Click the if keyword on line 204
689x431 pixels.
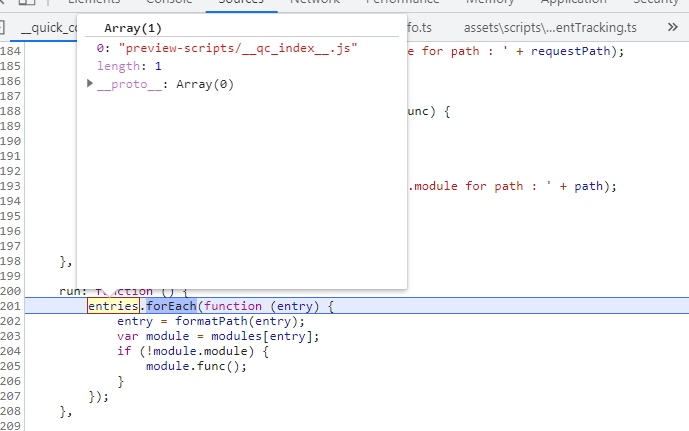(x=124, y=351)
